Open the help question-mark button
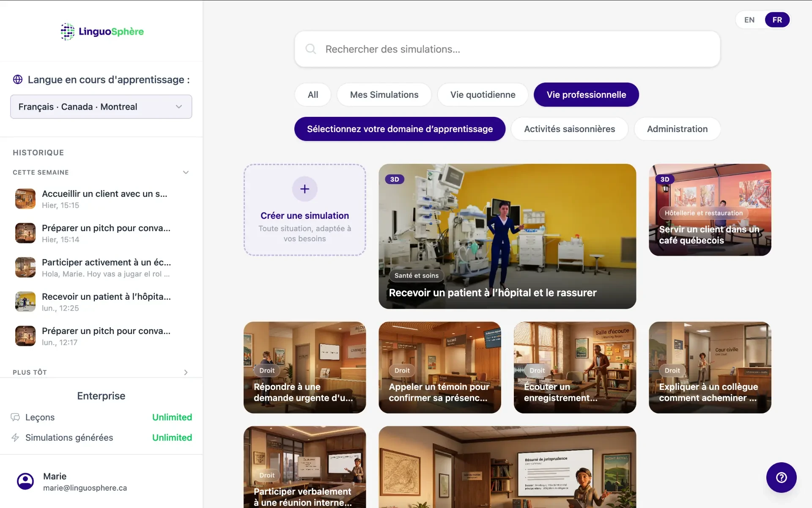812x508 pixels. [x=781, y=478]
